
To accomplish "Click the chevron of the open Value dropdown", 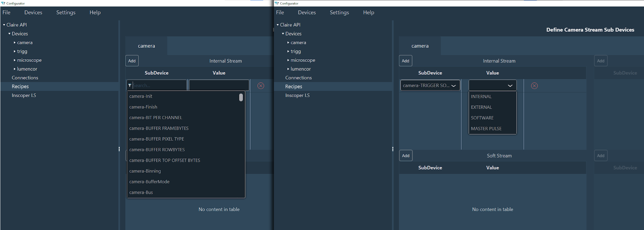I will (510, 86).
